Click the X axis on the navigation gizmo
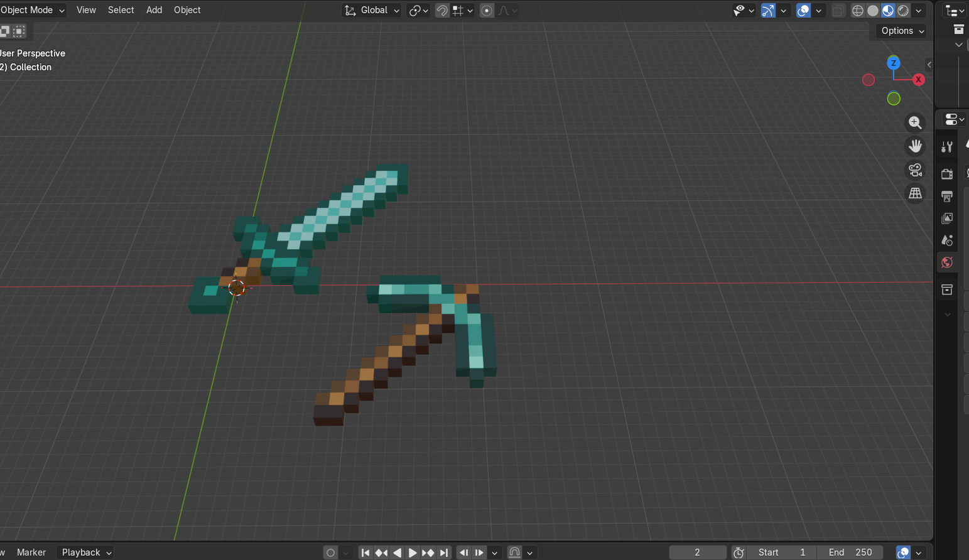 pos(918,80)
